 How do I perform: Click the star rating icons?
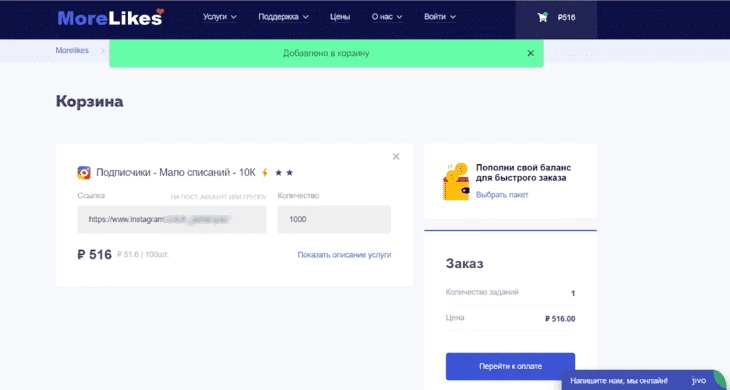click(x=284, y=173)
